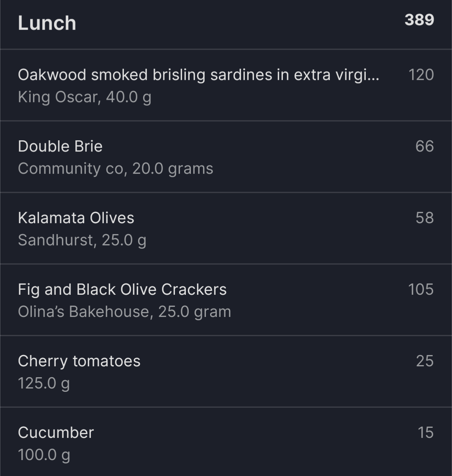The height and width of the screenshot is (476, 452).
Task: Select Community co, 20.0 grams serving
Action: coord(116,169)
